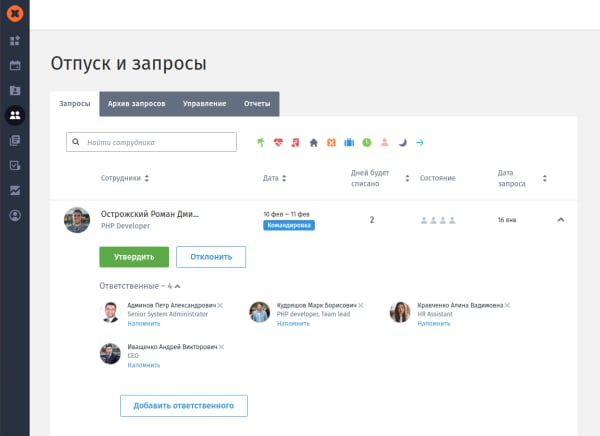Approve request with Утвердить button
600x436 pixels.
[134, 257]
